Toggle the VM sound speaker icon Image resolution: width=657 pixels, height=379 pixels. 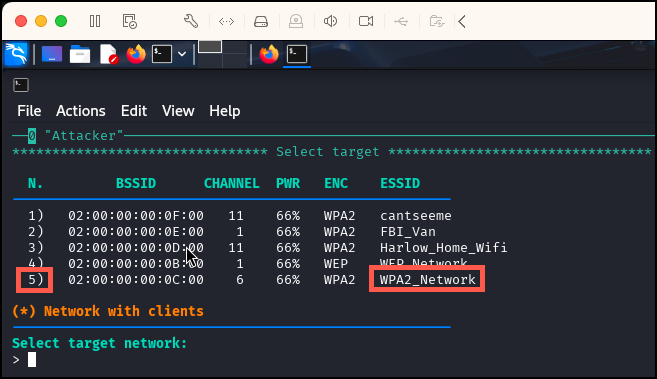pos(331,21)
